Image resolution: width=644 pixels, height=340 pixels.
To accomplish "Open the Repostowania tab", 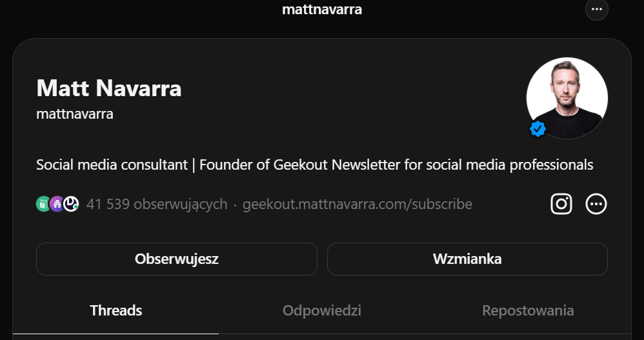I will click(528, 310).
